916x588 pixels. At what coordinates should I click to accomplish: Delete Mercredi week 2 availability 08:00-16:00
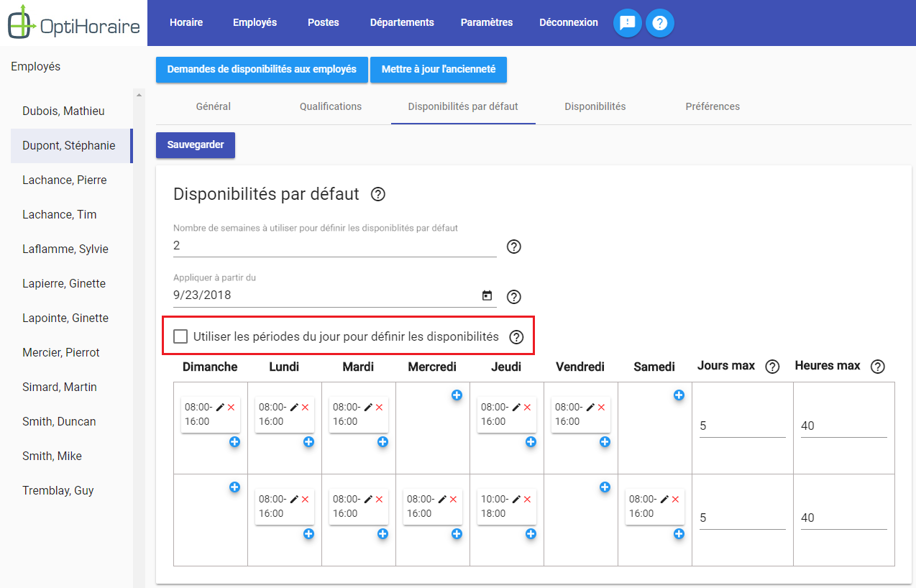[x=453, y=500]
